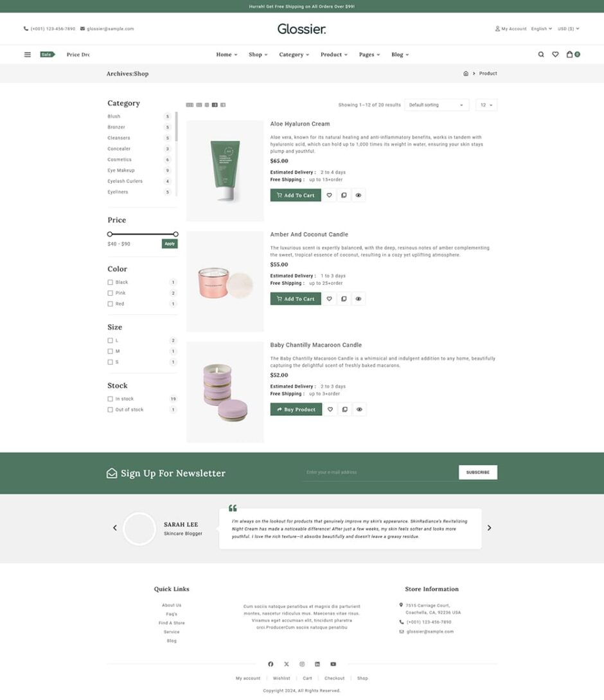
Task: Open the wishlist heart icon in header
Action: (x=555, y=55)
